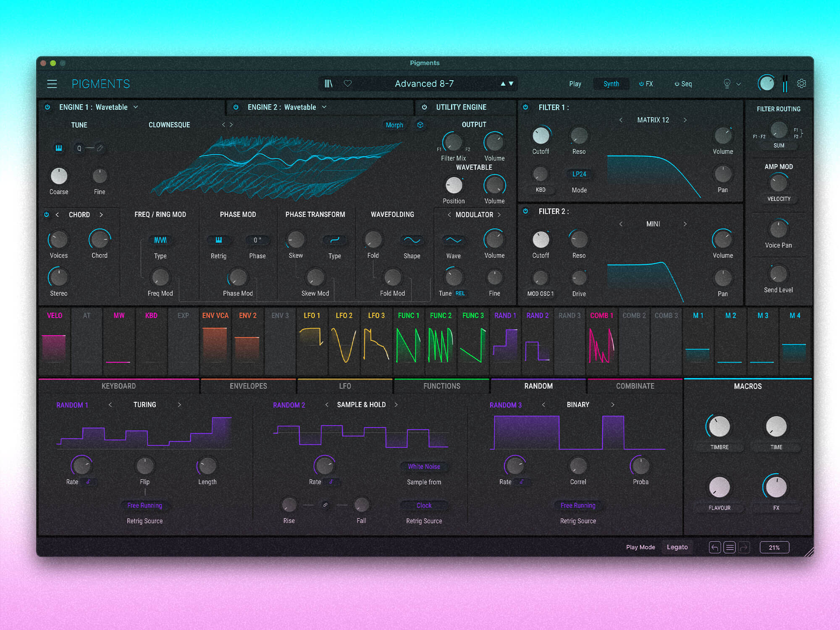Click the link icon between Rise and Fall
Screen dimensions: 840x630
click(325, 505)
